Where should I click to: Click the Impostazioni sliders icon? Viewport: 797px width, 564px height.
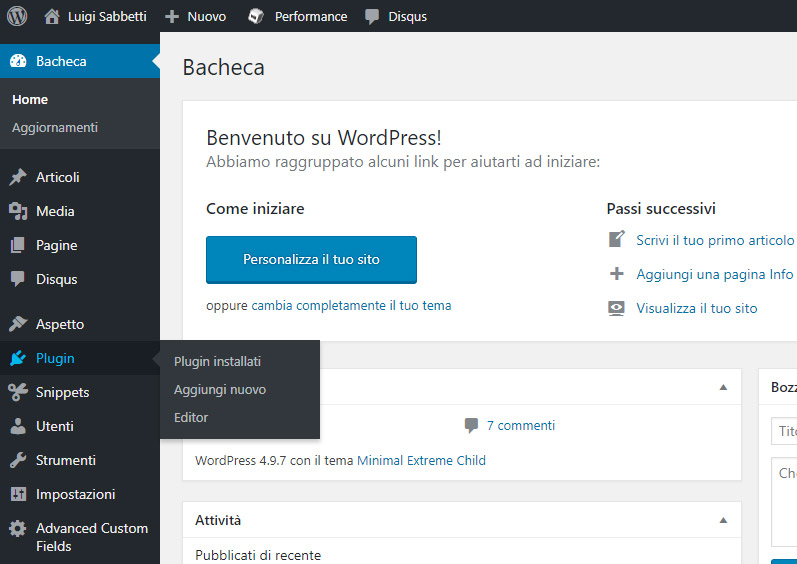click(18, 494)
